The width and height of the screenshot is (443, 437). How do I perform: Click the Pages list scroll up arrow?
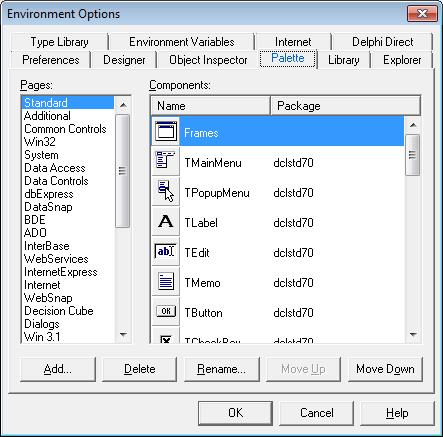(123, 105)
